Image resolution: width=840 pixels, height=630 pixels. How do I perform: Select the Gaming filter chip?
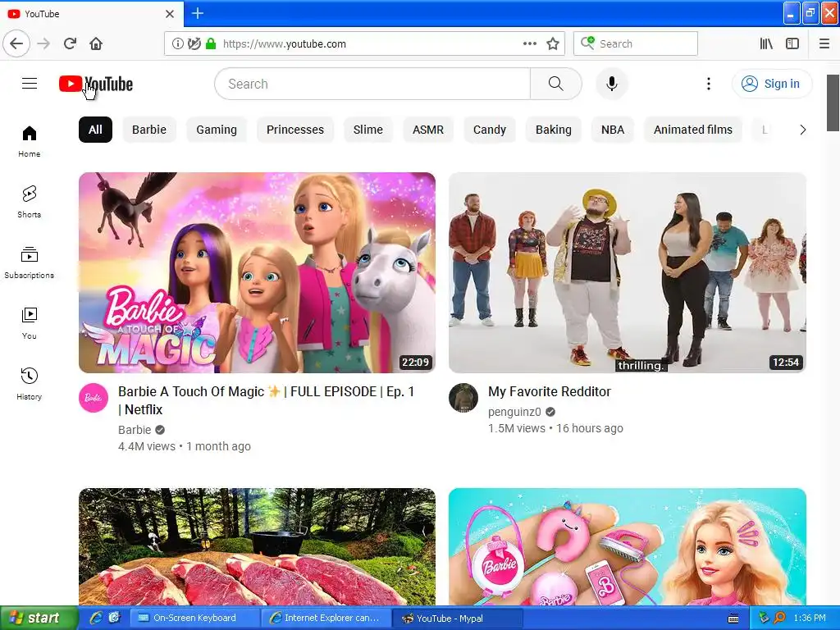pos(217,130)
